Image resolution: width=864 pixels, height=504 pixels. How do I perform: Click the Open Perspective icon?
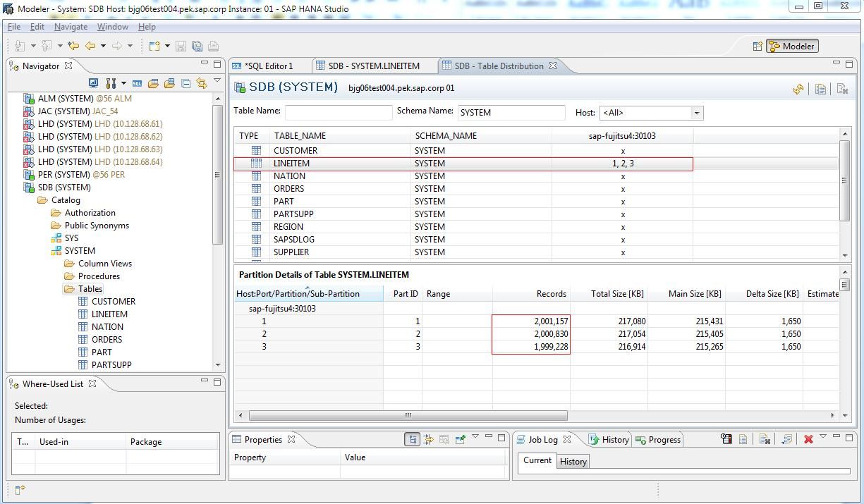click(x=757, y=47)
